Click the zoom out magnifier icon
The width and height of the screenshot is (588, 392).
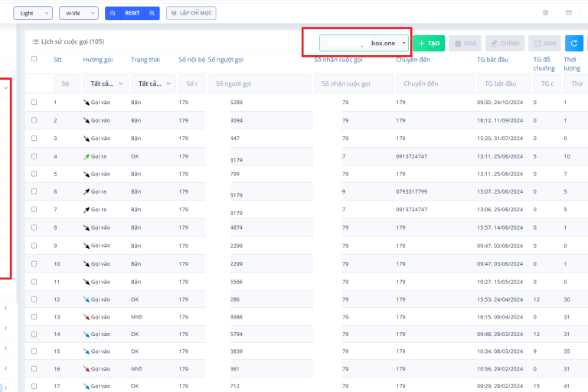(x=113, y=13)
